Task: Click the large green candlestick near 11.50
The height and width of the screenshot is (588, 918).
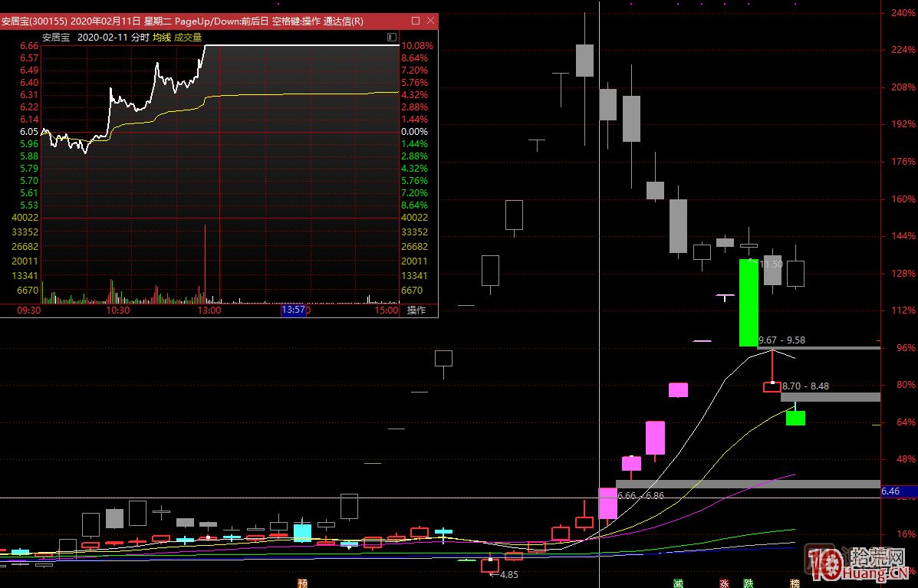Action: [749, 303]
